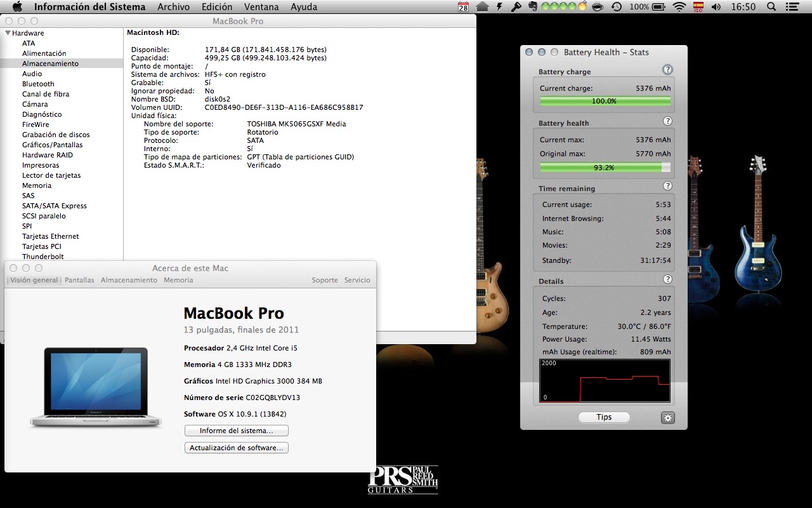
Task: Select Alimentación in sidebar
Action: point(44,53)
